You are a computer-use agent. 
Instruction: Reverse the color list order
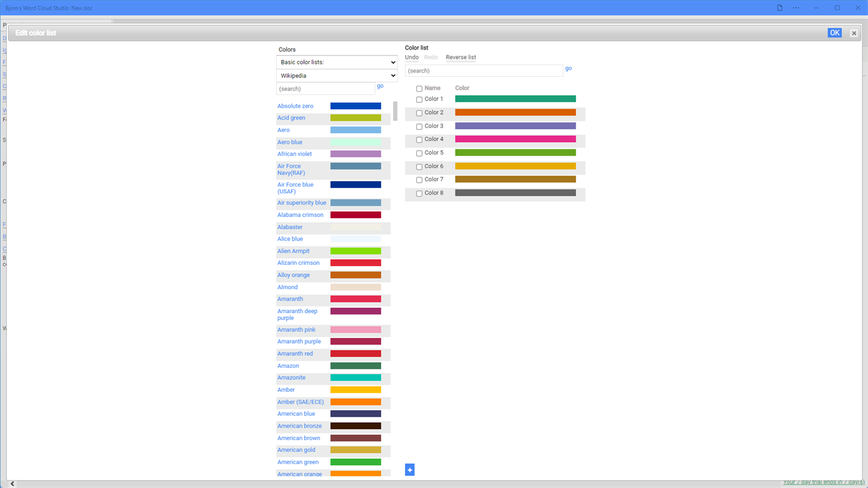[x=460, y=57]
